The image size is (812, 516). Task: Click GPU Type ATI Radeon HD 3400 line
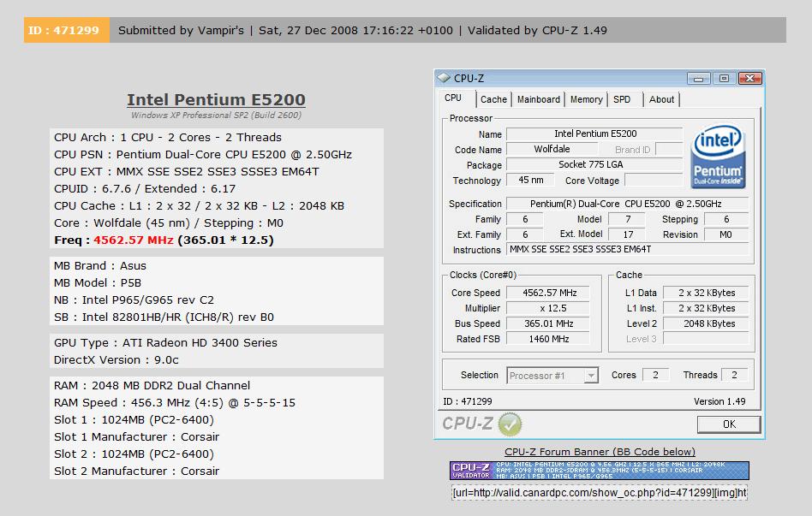165,342
